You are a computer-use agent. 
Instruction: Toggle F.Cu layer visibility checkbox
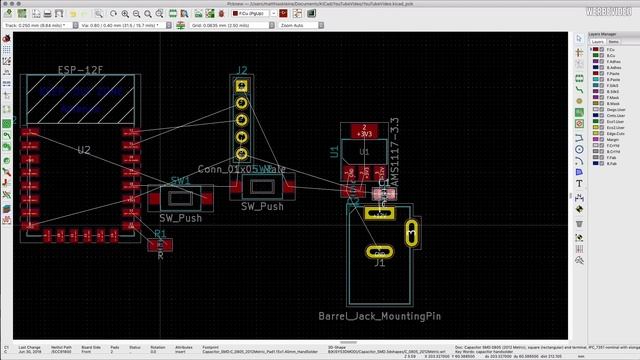[x=602, y=49]
